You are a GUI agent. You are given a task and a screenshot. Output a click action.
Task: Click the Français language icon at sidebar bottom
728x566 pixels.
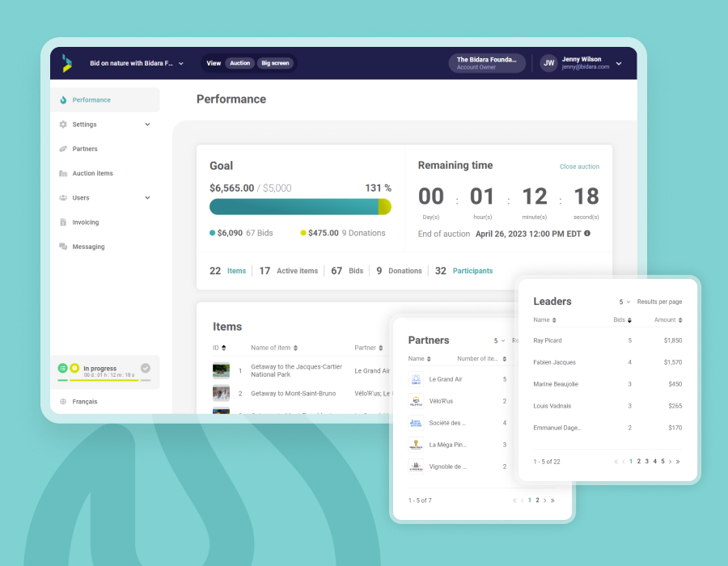61,401
